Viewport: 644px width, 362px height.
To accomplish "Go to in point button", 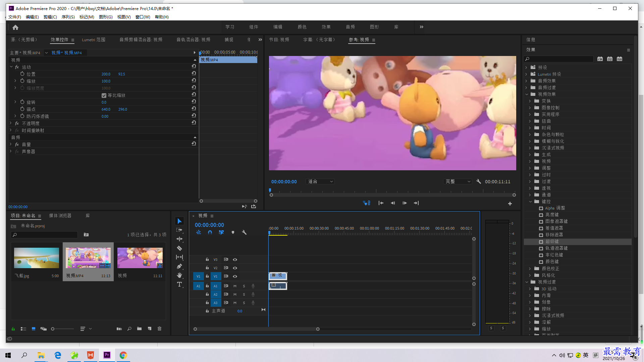I will [x=381, y=203].
